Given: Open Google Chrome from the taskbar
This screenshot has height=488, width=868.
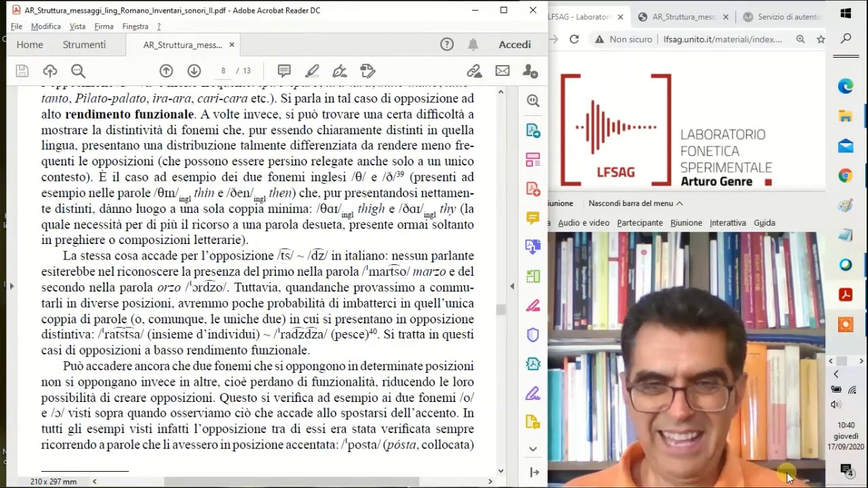Looking at the screenshot, I should [x=846, y=176].
